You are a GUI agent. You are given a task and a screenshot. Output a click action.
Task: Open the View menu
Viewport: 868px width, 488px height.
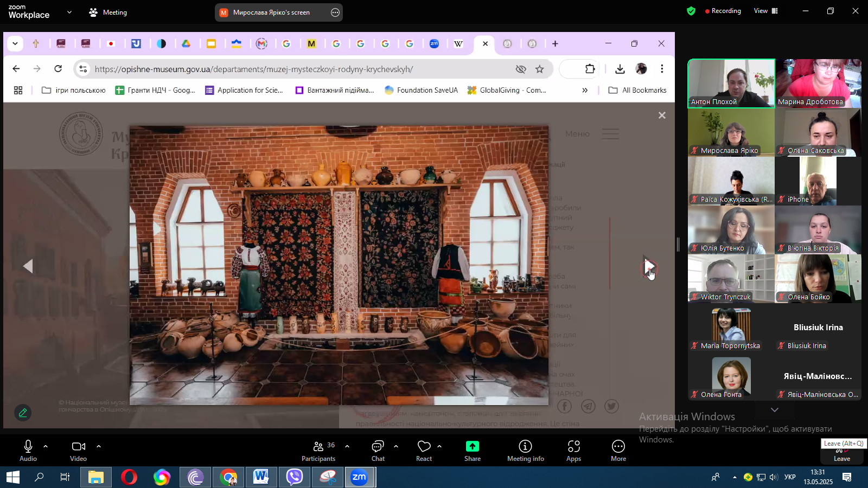(765, 11)
